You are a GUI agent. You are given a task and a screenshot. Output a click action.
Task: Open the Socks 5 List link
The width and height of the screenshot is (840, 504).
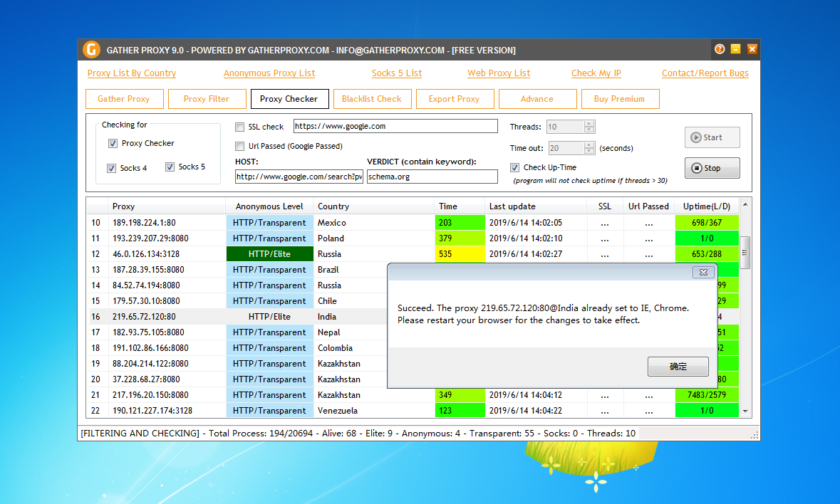click(x=397, y=73)
